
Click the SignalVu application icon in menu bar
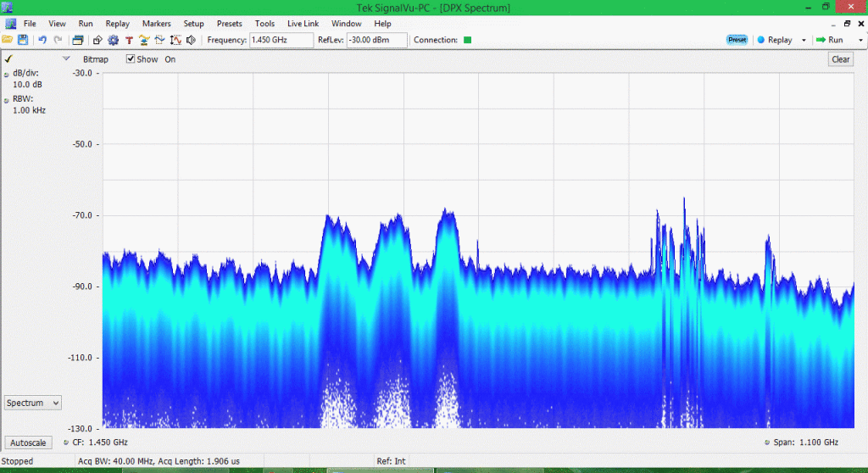tap(10, 24)
